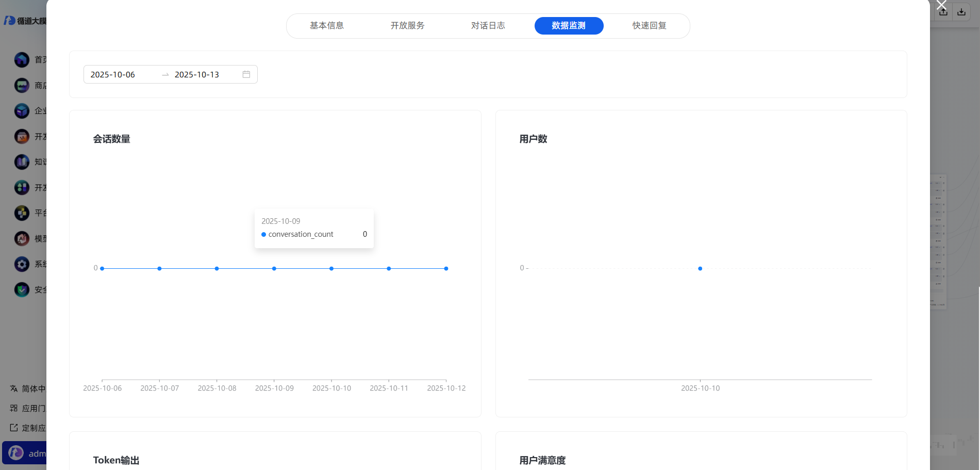Open the 知识 knowledge book icon
This screenshot has height=470, width=980.
(x=22, y=161)
